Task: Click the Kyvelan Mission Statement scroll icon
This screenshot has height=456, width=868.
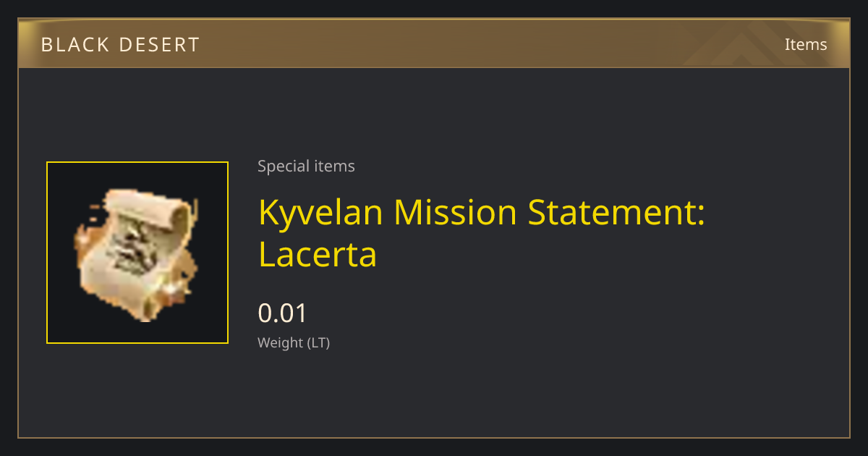Action: (x=135, y=255)
